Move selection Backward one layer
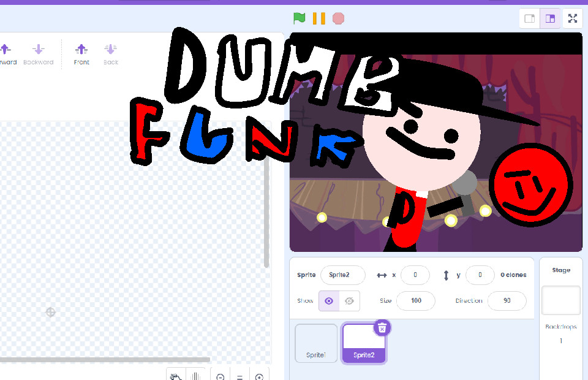588x380 pixels. [x=38, y=55]
